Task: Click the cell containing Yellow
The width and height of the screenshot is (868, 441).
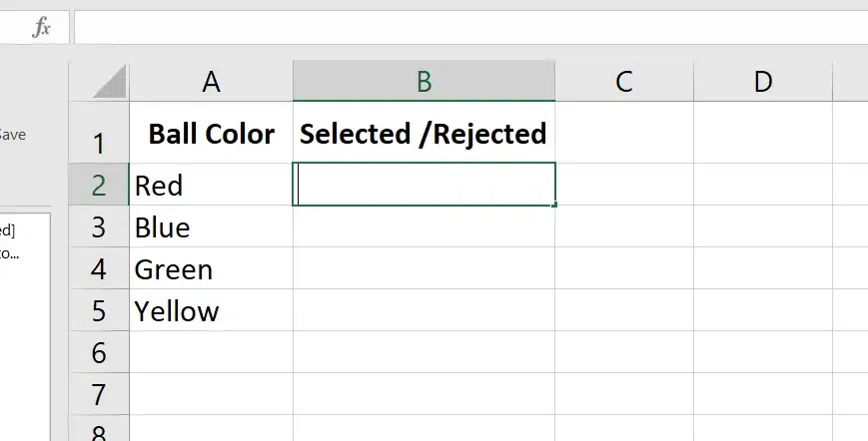Action: (211, 311)
